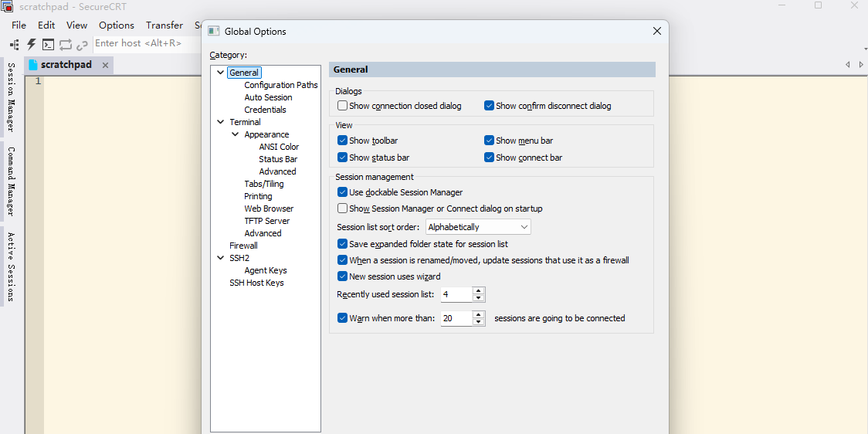Collapse the Appearance tree node
Image resolution: width=868 pixels, height=434 pixels.
pos(236,134)
